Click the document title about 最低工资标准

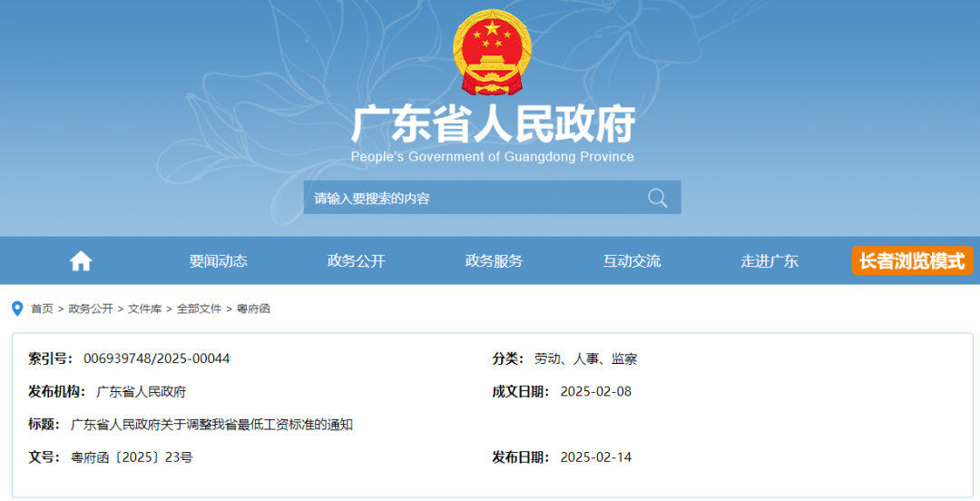click(211, 425)
